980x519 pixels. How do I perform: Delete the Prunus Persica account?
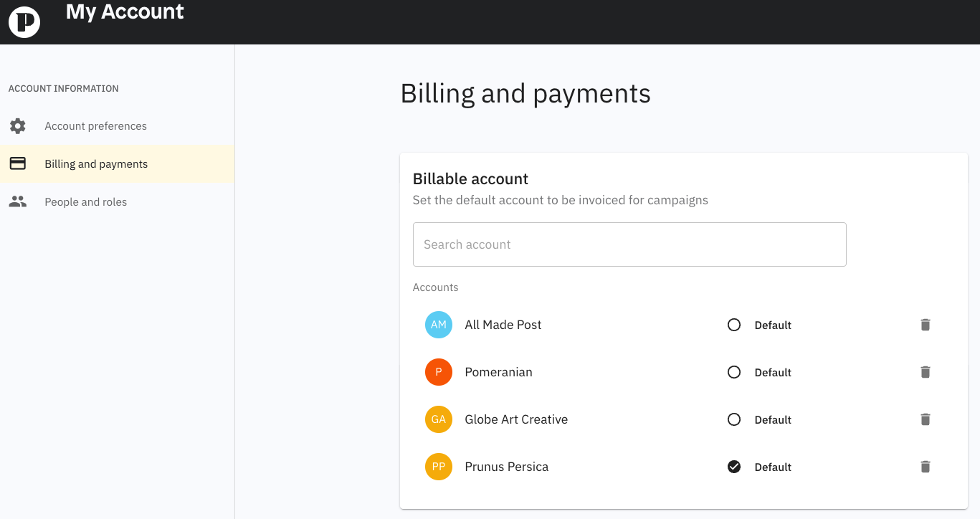tap(926, 467)
